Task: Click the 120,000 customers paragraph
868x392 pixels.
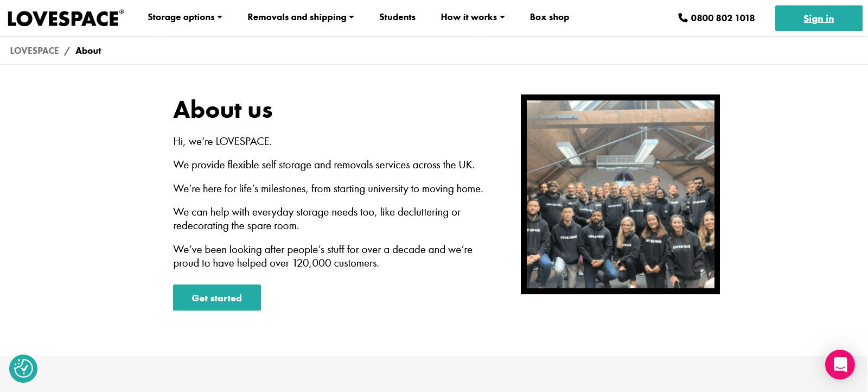Action: 322,256
